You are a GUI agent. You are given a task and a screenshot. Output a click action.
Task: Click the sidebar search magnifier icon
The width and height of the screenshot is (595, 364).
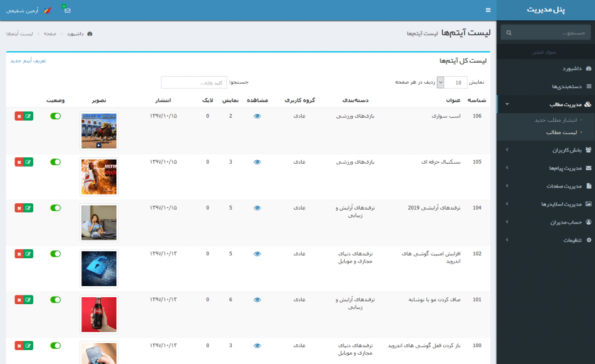[509, 33]
